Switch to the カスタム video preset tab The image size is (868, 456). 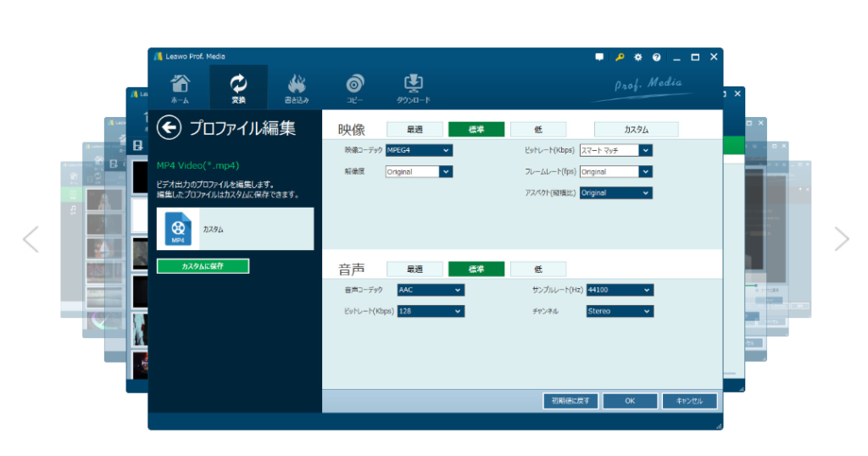636,130
